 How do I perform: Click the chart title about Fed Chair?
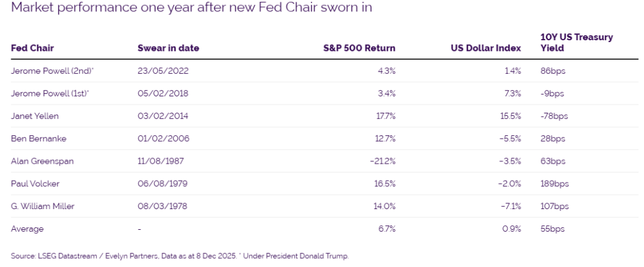pos(177,8)
